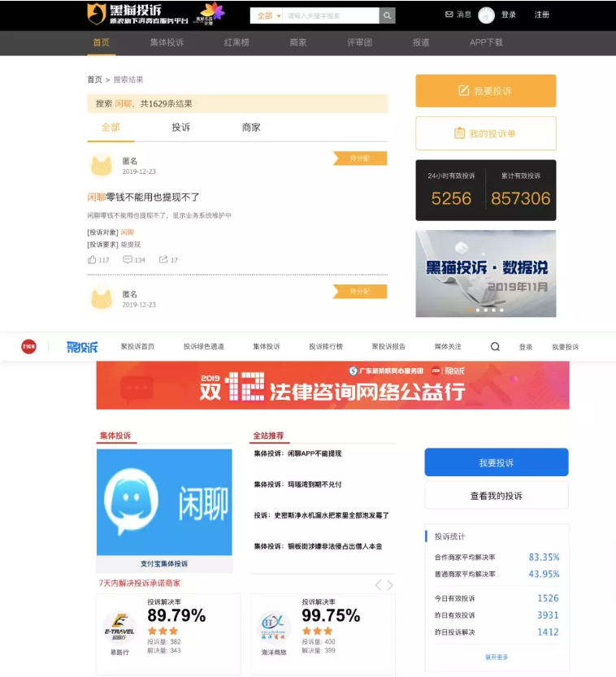The width and height of the screenshot is (616, 677).
Task: Select the 全部 results tab
Action: 111,128
